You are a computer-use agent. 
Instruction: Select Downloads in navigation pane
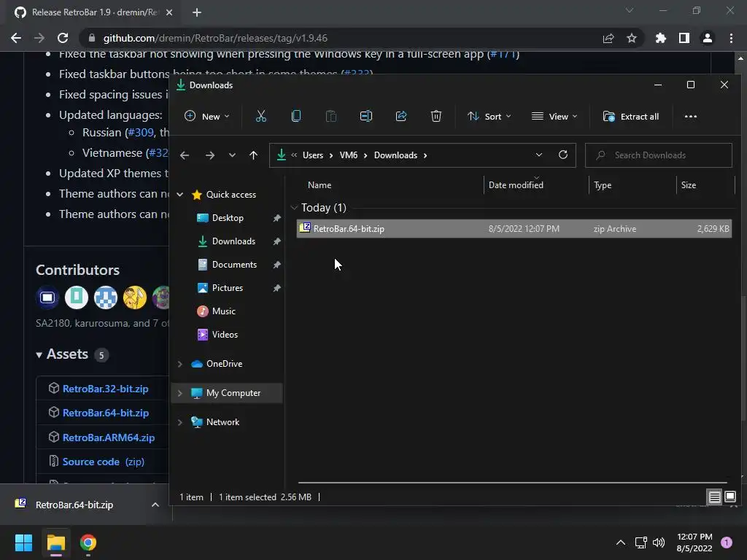coord(233,241)
